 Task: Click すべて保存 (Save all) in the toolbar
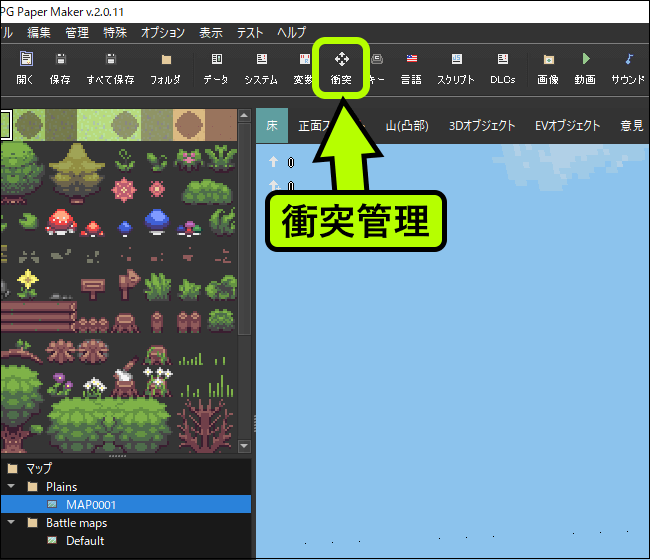click(x=110, y=68)
